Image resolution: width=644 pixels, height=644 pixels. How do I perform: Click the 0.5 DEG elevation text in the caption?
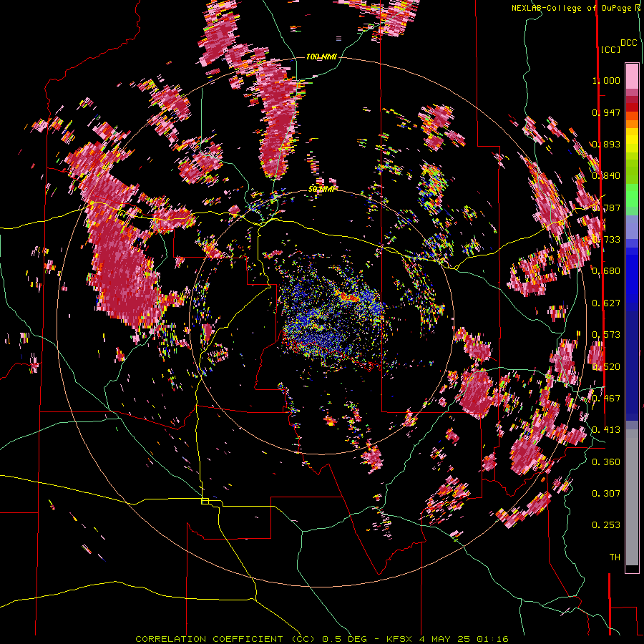[346, 639]
